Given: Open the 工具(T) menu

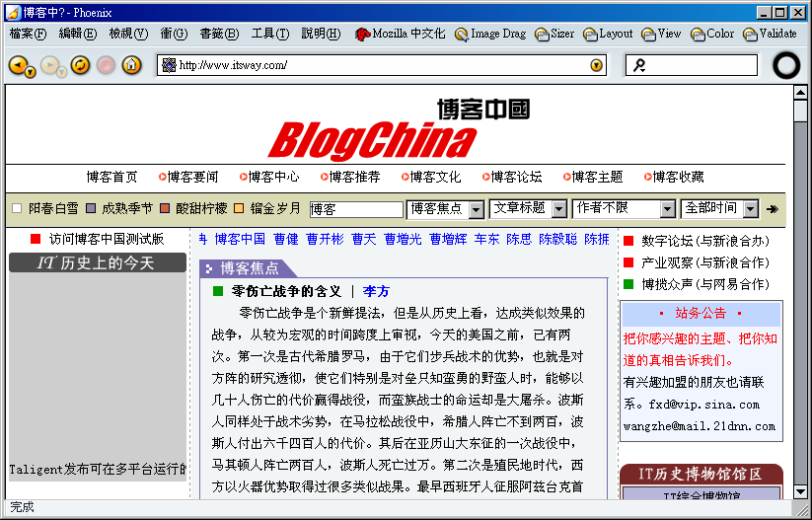Looking at the screenshot, I should tap(270, 35).
